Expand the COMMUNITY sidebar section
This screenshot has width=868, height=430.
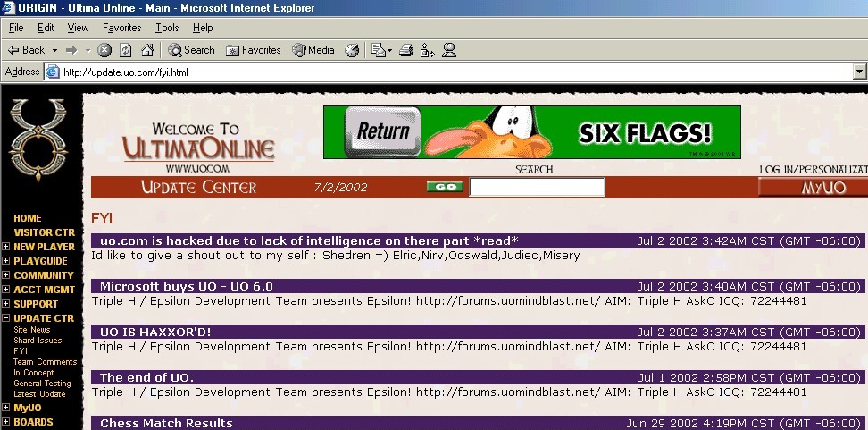click(x=6, y=275)
